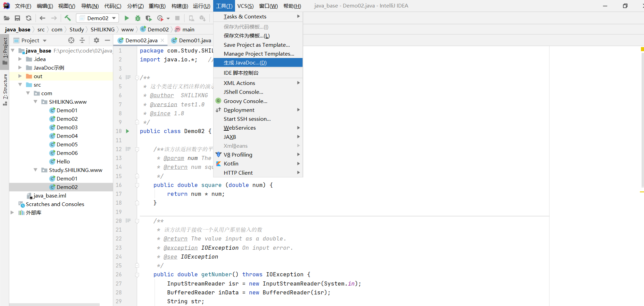Expand the .idea folder node

(20, 59)
